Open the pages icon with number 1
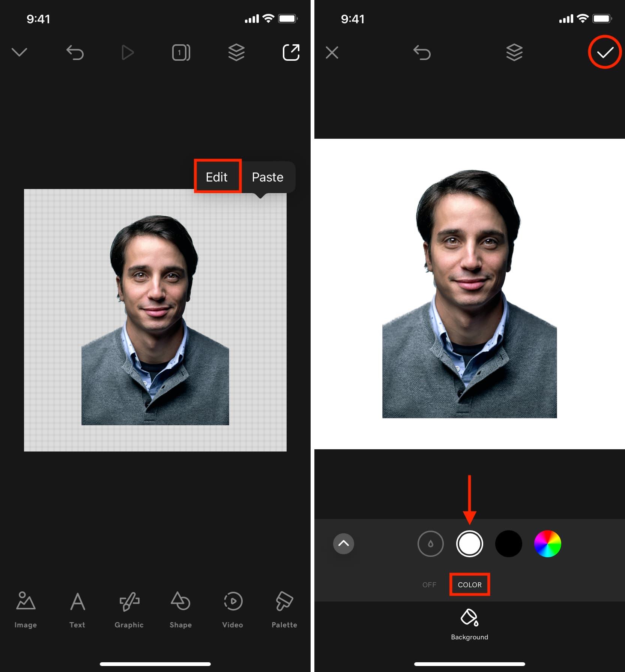This screenshot has width=625, height=672. [181, 52]
